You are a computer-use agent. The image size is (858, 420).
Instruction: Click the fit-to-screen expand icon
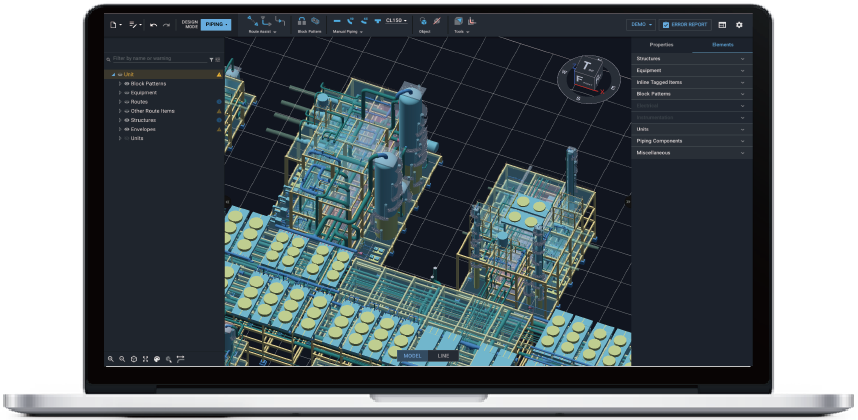pos(146,358)
